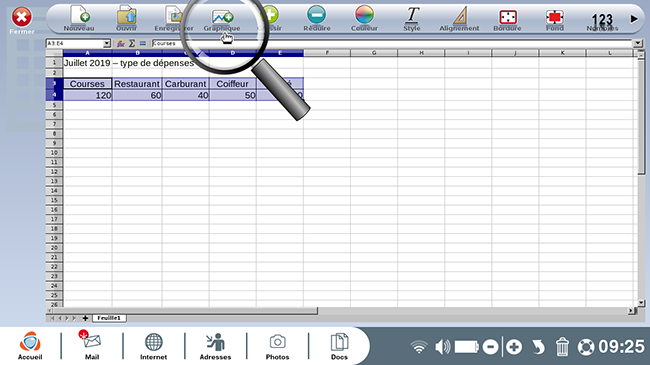The image size is (650, 365).
Task: Click the title cell Juillet 2019
Action: pyautogui.click(x=87, y=63)
